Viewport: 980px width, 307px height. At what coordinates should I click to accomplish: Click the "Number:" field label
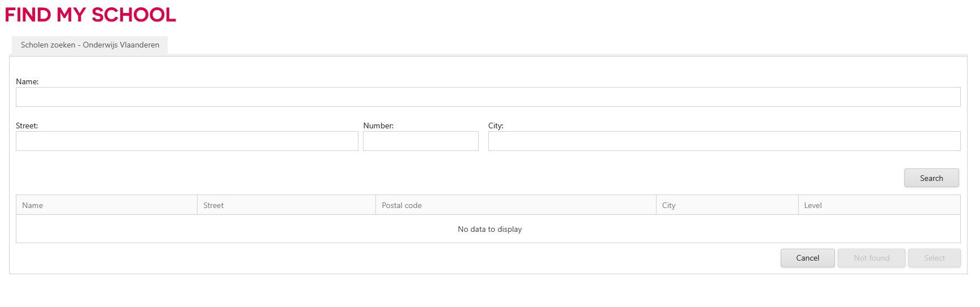(378, 126)
